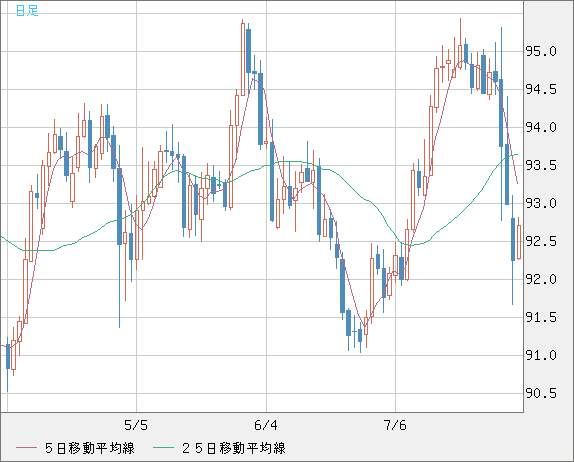
Task: Click the green 25-day average legend line
Action: tap(163, 448)
